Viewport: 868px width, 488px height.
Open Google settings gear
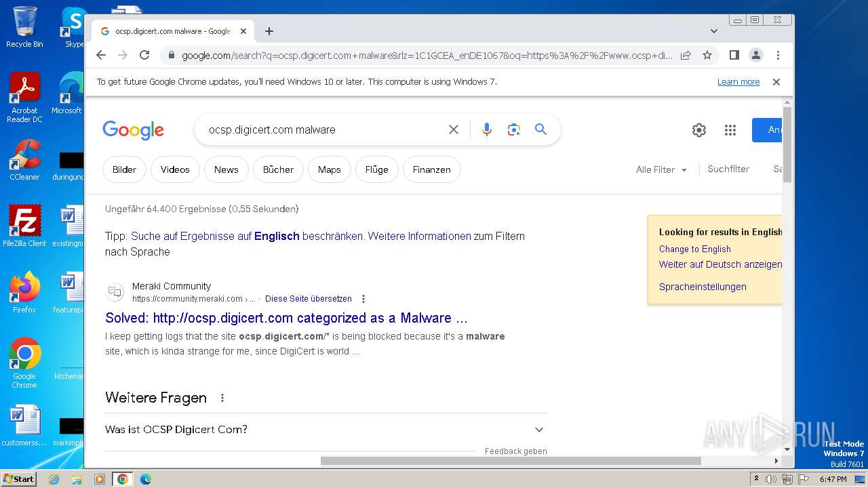(699, 130)
